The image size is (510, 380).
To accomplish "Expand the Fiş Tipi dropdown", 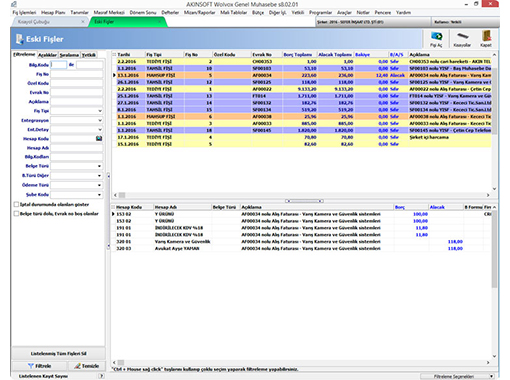I will click(100, 111).
